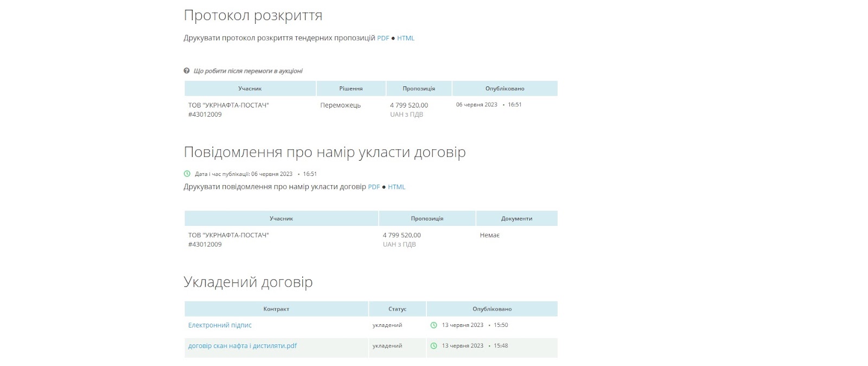Click 'укладений' status in the договір скан row
This screenshot has height=366, width=868.
tap(387, 346)
